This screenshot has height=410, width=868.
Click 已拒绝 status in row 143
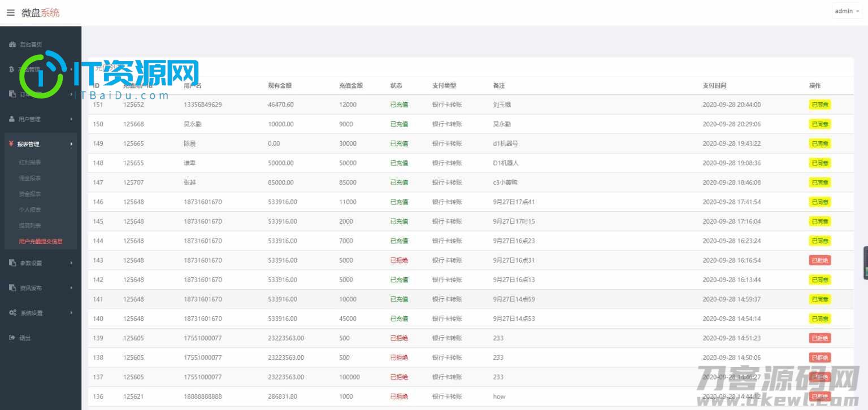(399, 260)
